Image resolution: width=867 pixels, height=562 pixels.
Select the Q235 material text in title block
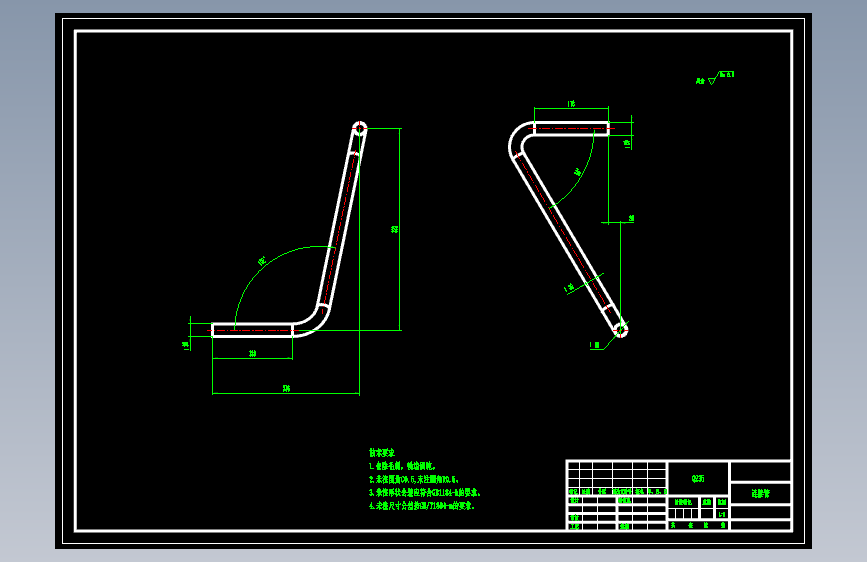(x=698, y=478)
